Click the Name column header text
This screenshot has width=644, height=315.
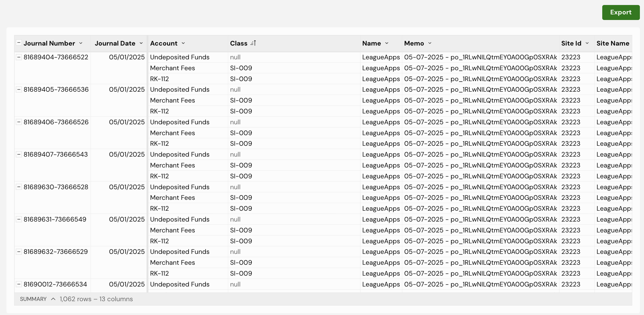(x=371, y=43)
